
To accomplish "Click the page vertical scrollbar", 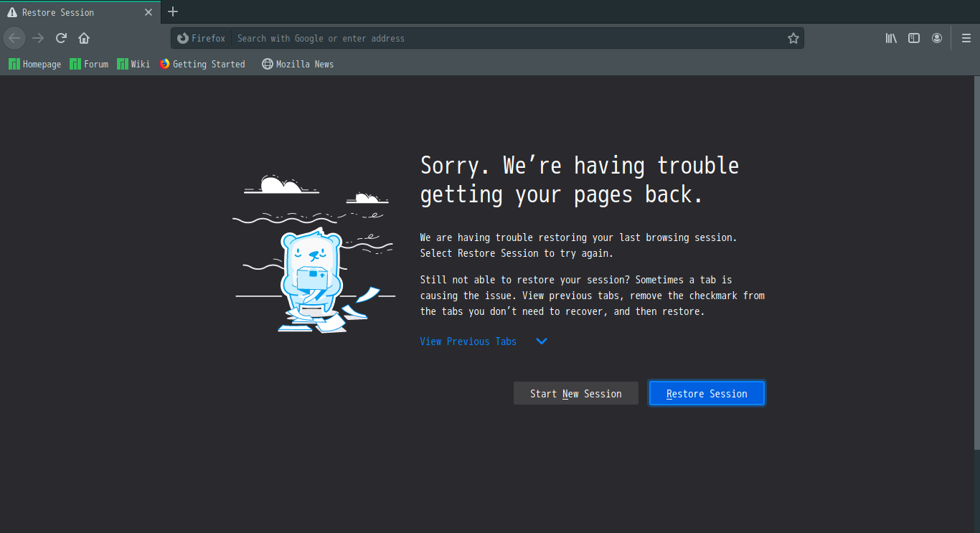I will click(976, 263).
